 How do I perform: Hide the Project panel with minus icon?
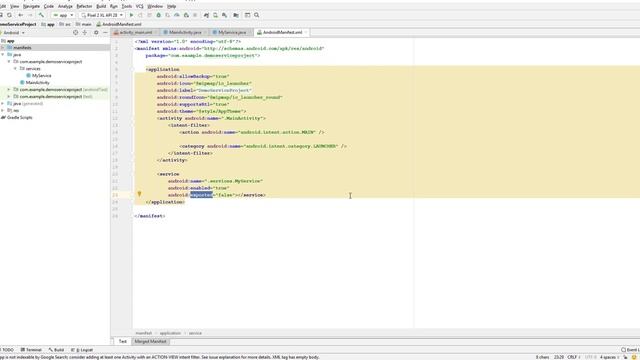pyautogui.click(x=105, y=32)
